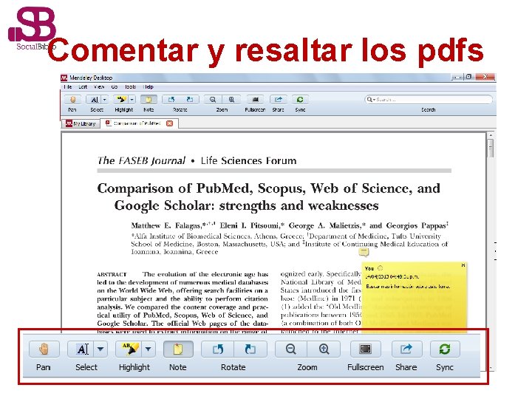This screenshot has height=399, width=532.
Task: Toggle the small Note button in the Mendeley window toolbar
Action: [149, 100]
